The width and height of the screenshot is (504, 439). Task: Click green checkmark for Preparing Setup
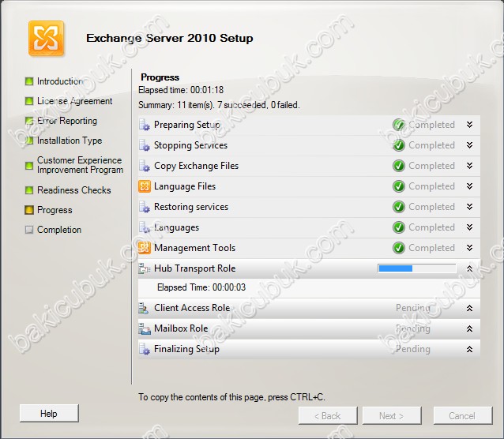coord(399,125)
